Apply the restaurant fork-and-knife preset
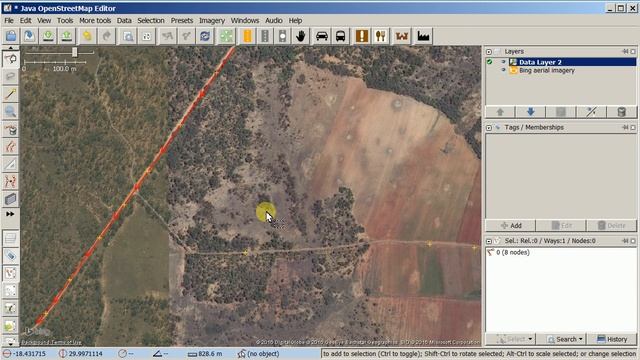The image size is (640, 360). 380,36
